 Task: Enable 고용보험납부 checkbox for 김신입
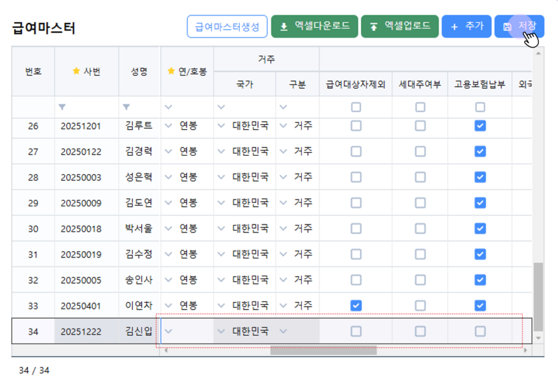pos(480,331)
